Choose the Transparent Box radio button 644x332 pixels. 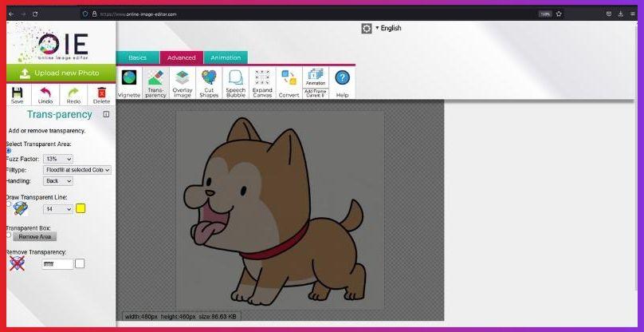(9, 235)
